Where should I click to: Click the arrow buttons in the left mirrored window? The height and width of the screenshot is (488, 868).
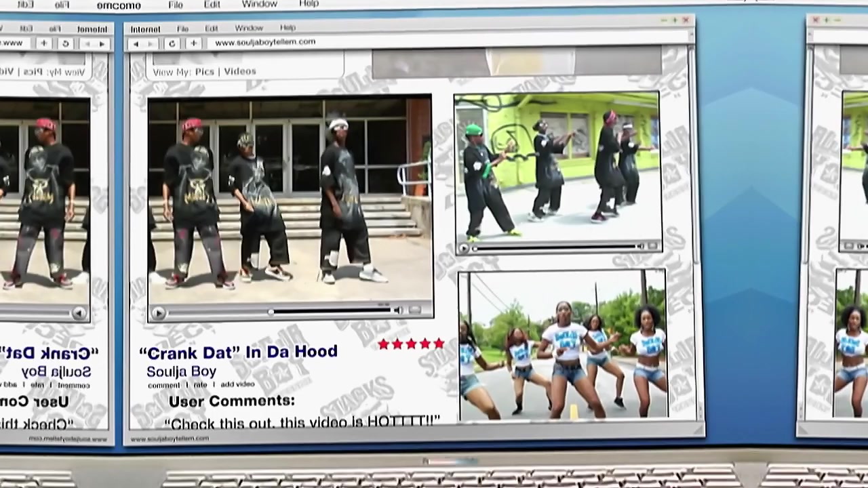[94, 44]
